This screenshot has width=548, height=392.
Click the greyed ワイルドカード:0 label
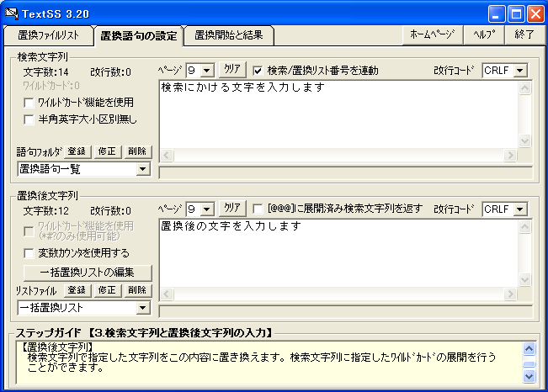[51, 86]
